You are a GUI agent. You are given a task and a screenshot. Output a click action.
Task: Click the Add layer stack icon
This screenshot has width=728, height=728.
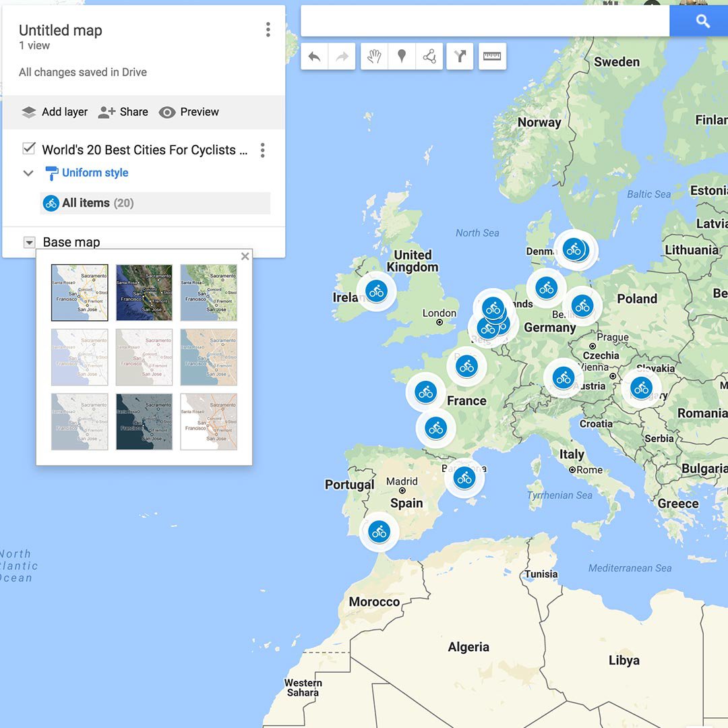pos(29,112)
